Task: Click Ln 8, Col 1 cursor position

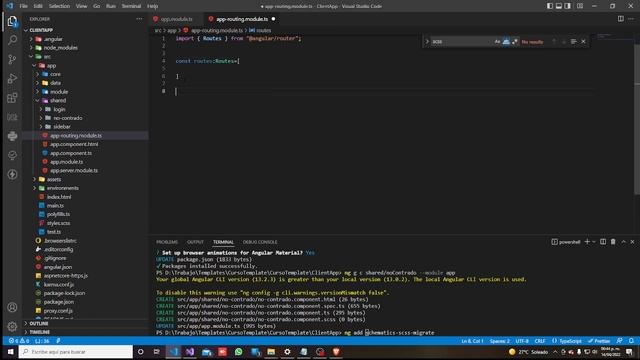Action: pos(472,341)
